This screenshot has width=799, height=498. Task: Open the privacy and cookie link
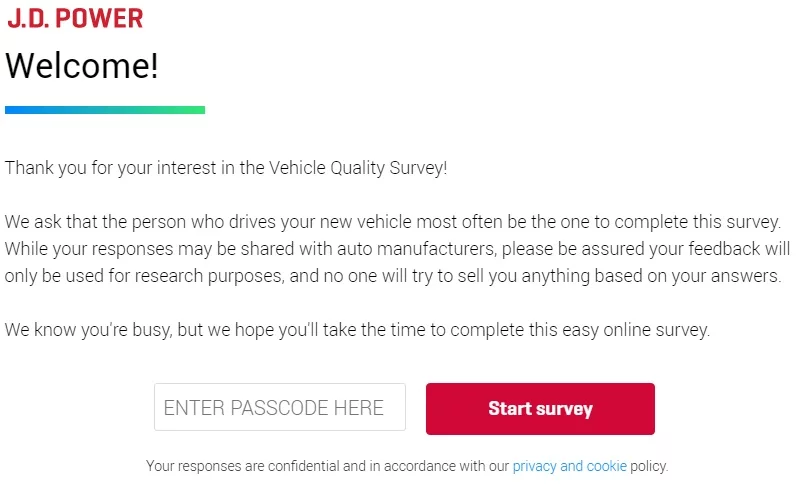(x=569, y=466)
